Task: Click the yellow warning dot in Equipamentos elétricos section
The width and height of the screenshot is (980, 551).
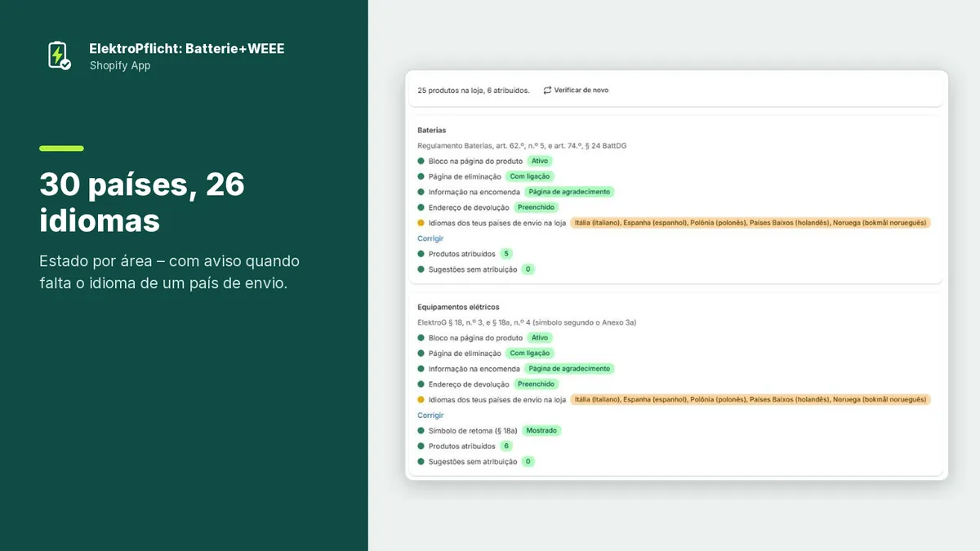Action: tap(421, 400)
